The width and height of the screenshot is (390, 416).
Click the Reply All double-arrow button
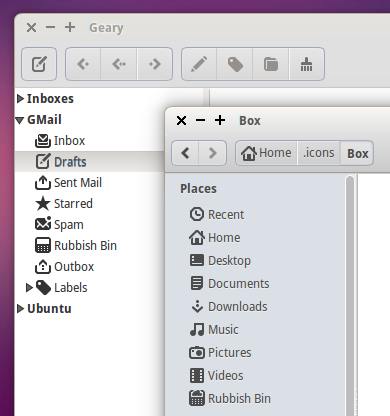click(119, 64)
